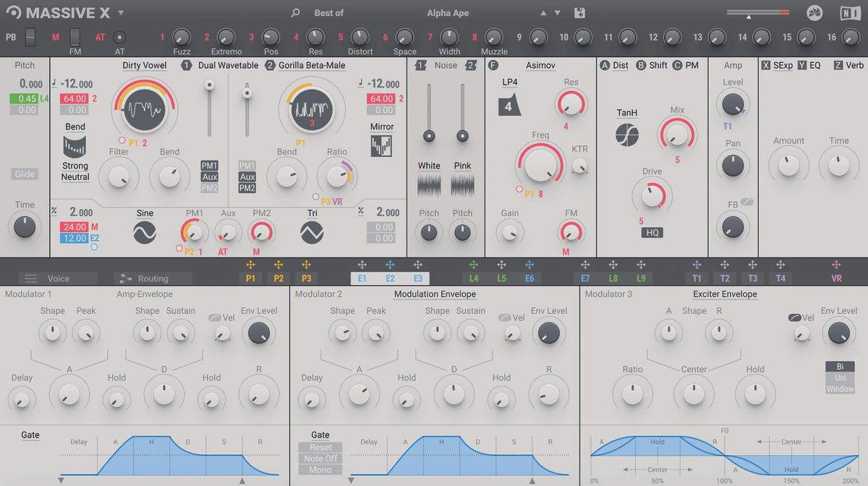Select modulation slot E2 in the routing bar
868x486 pixels.
[390, 278]
